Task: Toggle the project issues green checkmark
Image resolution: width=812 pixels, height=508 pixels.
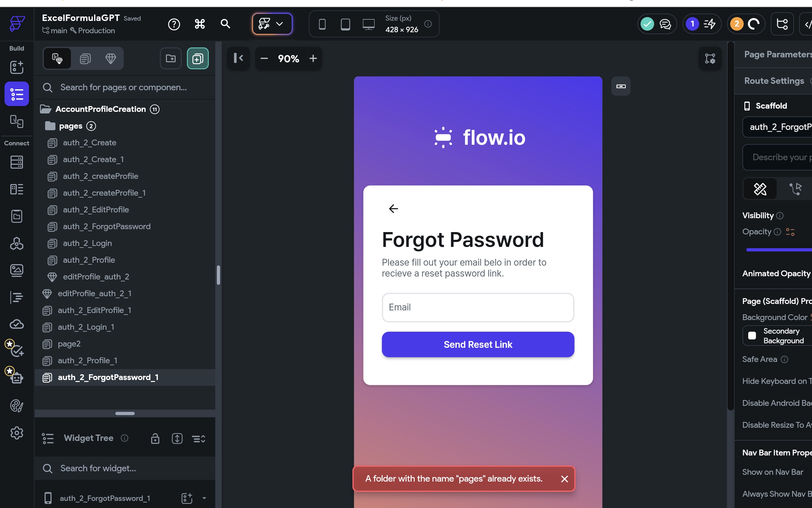Action: click(647, 24)
